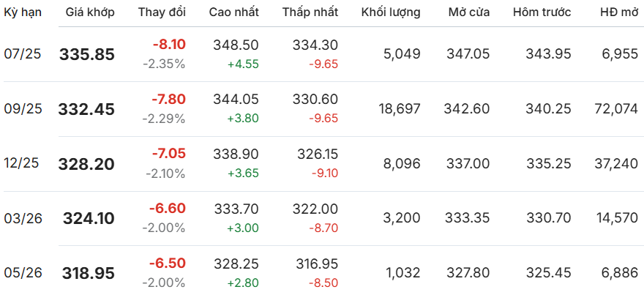Click the Giá khớp column header

pos(90,12)
